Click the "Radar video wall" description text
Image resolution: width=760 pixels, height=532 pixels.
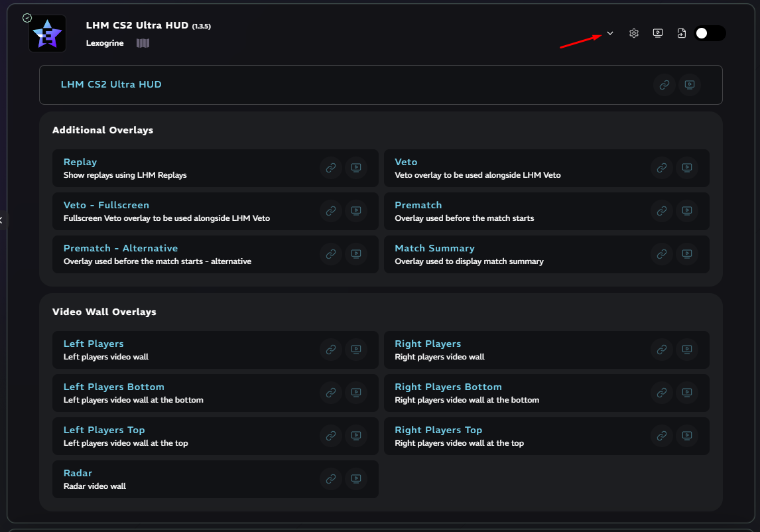[95, 486]
